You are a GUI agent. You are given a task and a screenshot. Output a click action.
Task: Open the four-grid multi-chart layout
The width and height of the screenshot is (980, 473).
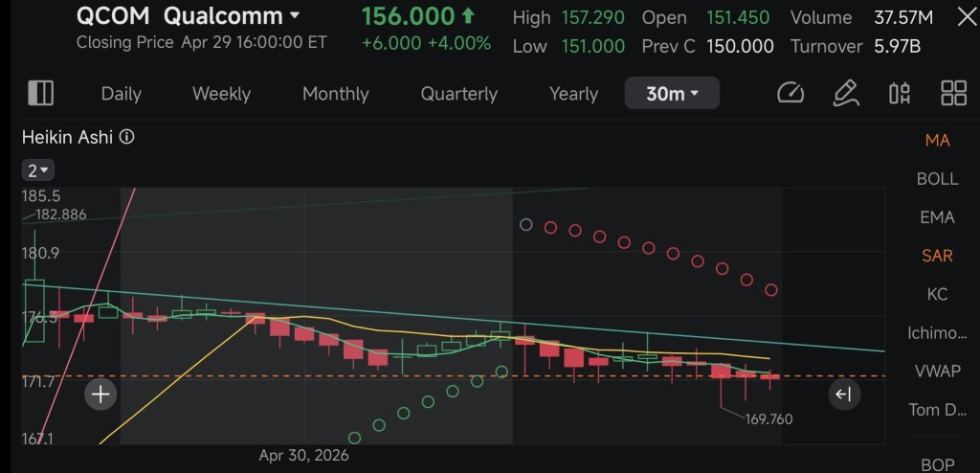pyautogui.click(x=954, y=94)
